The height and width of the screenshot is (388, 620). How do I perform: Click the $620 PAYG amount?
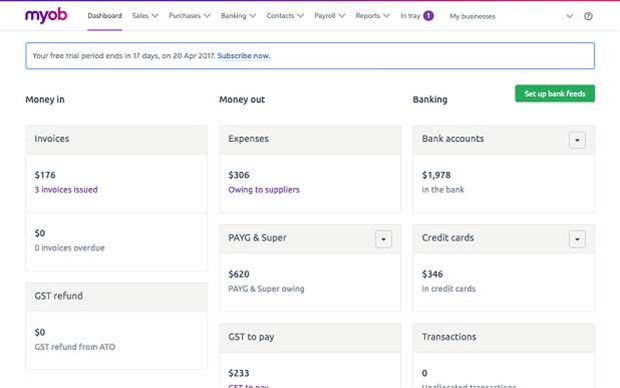click(x=239, y=274)
